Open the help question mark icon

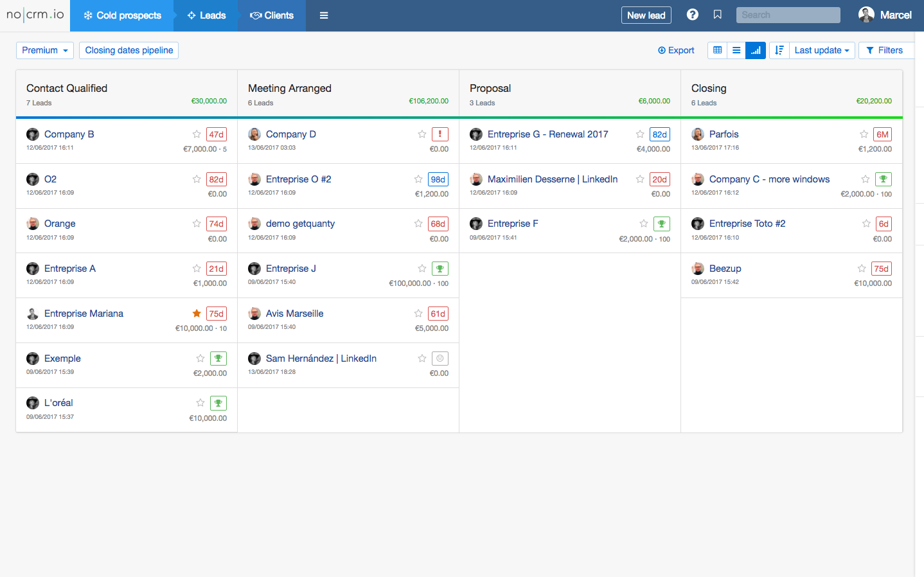[x=692, y=15]
